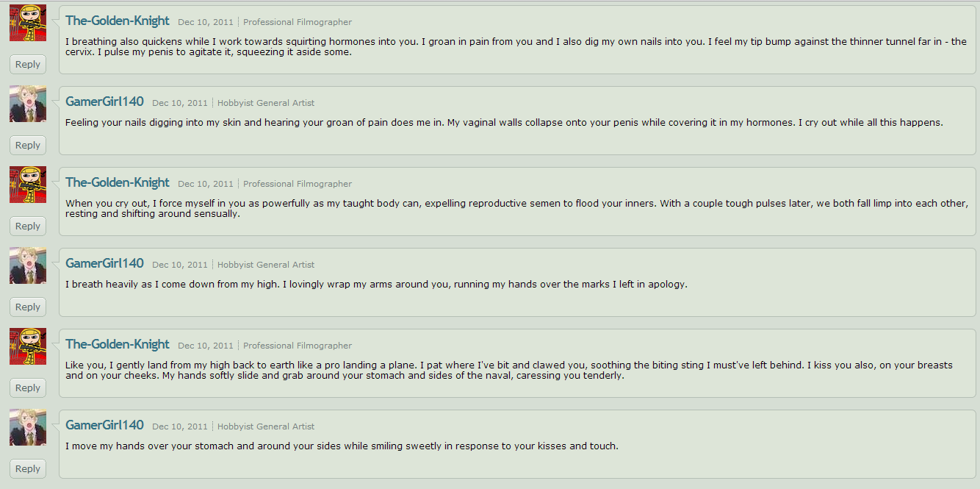Open The-Golden-Knight avatar on the fifth comment

pyautogui.click(x=28, y=346)
